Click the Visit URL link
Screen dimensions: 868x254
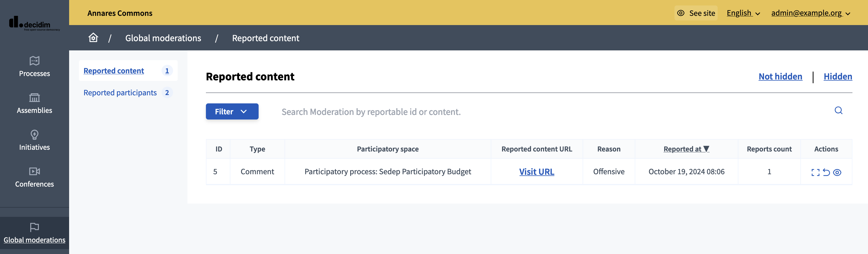[x=537, y=172]
